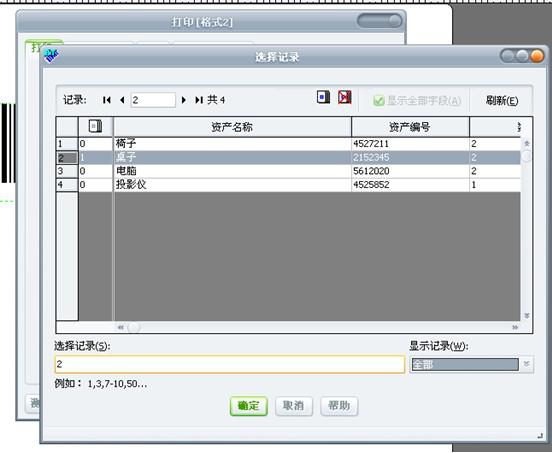Click row header number 1
Screen dimensions: 552x453
click(67, 144)
